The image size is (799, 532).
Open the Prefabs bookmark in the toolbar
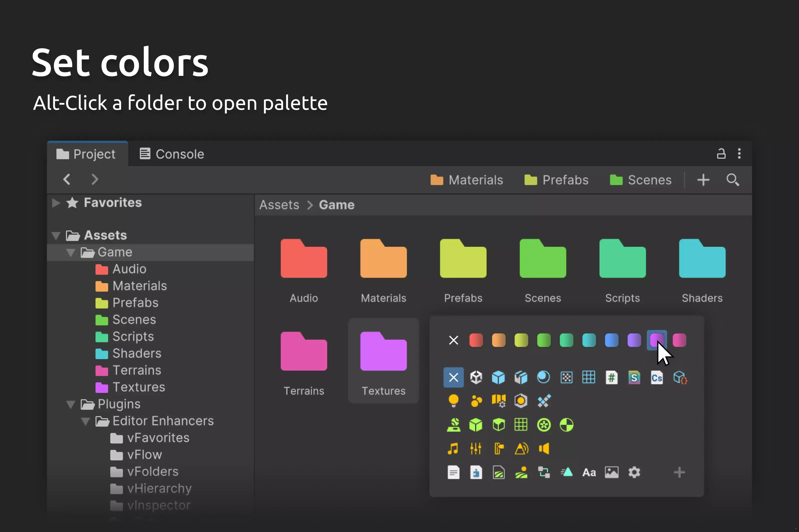(x=556, y=180)
